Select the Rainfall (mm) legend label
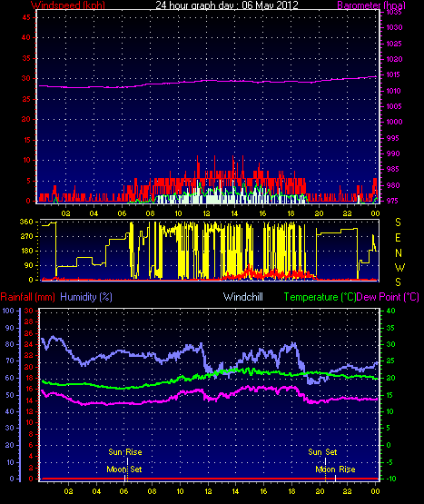Screen dimensions: 424x504 point(27,297)
